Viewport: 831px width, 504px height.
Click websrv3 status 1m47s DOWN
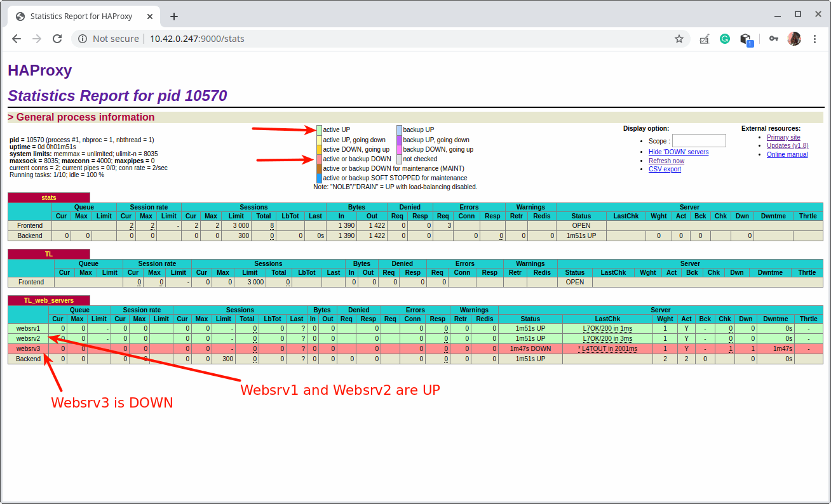tap(530, 349)
